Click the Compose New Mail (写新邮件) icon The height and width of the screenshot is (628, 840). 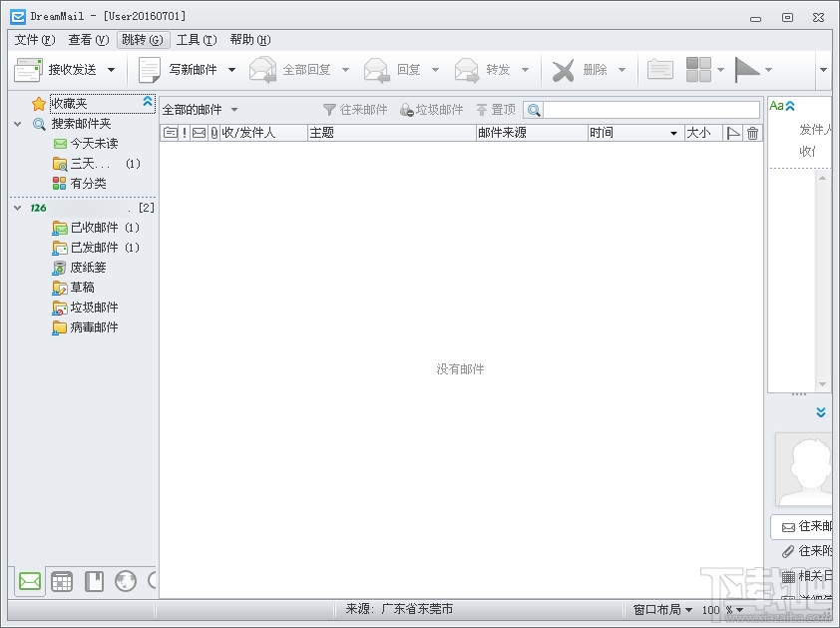coord(150,69)
